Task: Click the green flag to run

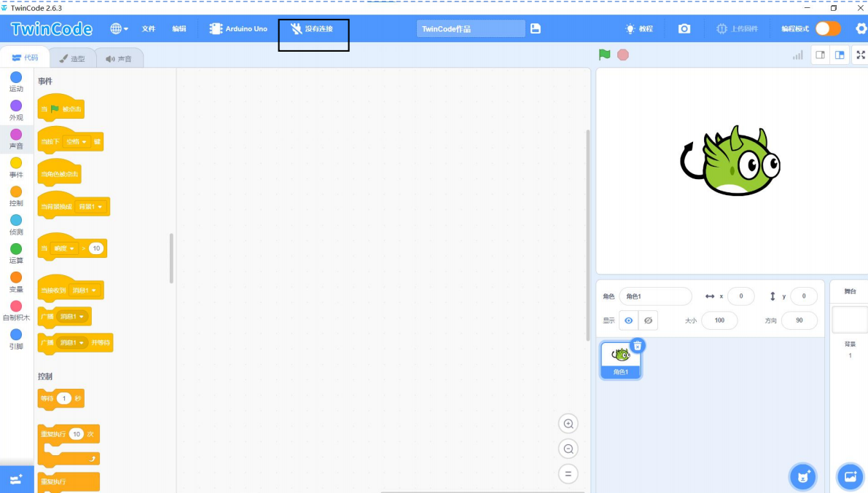Action: [x=604, y=55]
